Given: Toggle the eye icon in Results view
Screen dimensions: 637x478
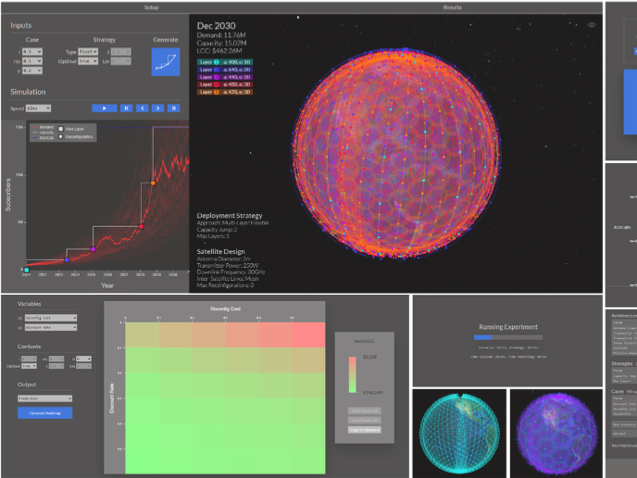Looking at the screenshot, I should point(591,25).
